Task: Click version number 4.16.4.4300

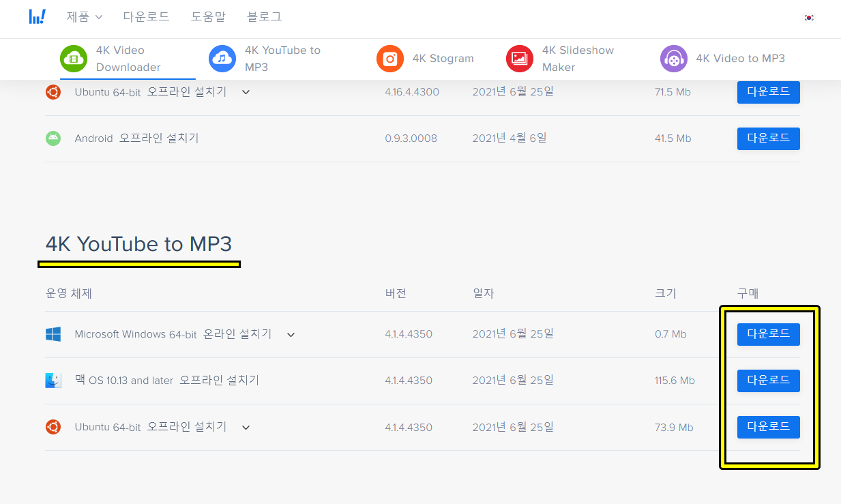Action: (412, 92)
